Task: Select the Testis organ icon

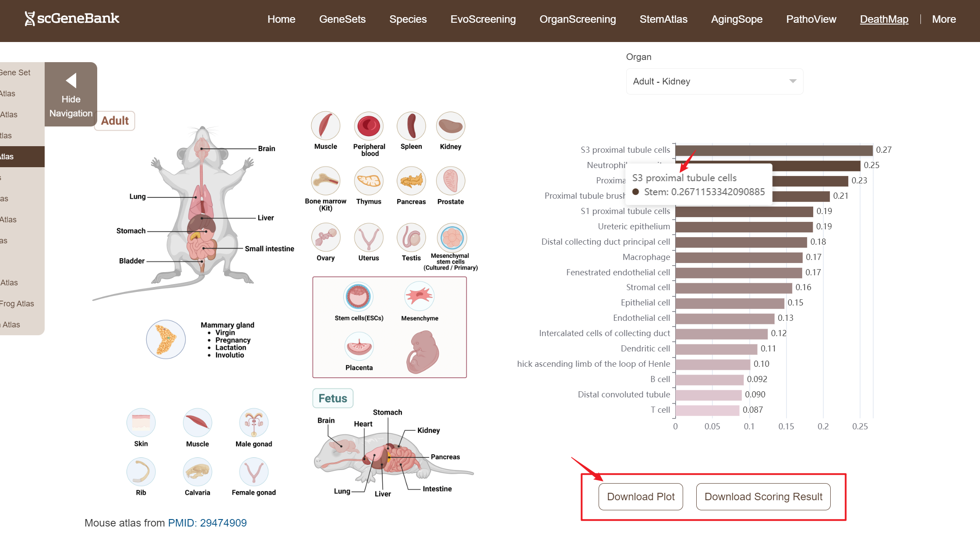Action: (411, 238)
